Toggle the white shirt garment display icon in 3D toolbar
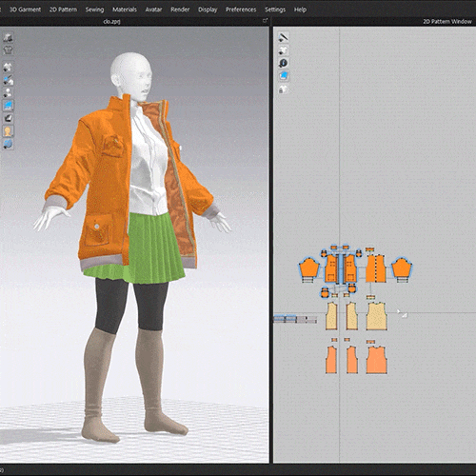The width and height of the screenshot is (476, 476). 8,67
